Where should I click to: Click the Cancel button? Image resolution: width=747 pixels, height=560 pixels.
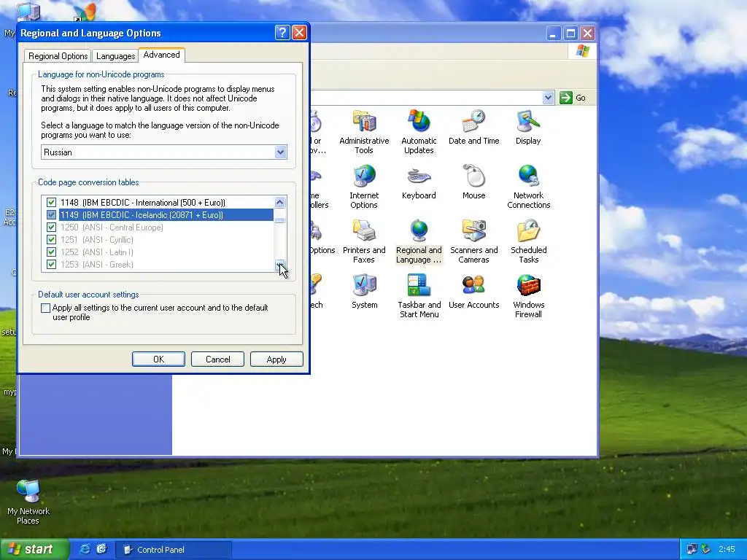coord(217,359)
